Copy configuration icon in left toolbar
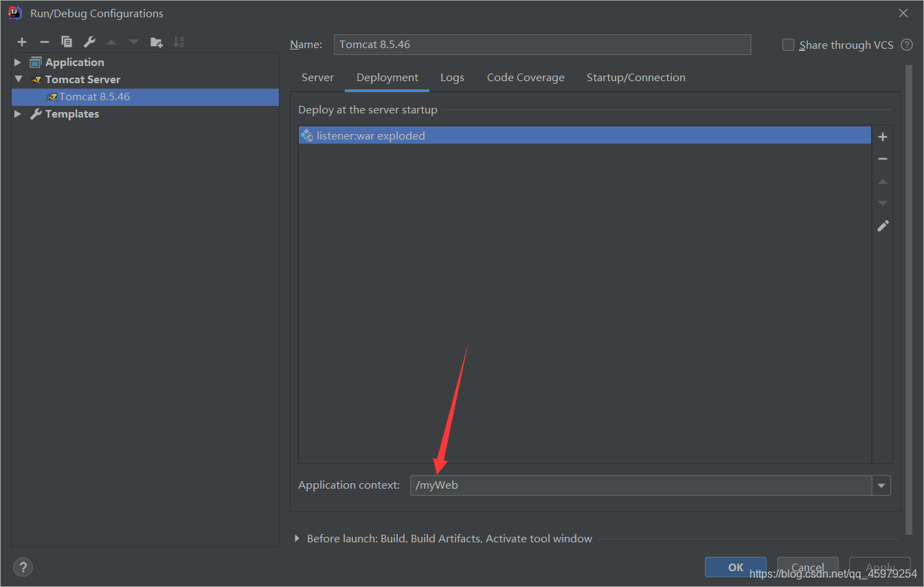 [67, 43]
